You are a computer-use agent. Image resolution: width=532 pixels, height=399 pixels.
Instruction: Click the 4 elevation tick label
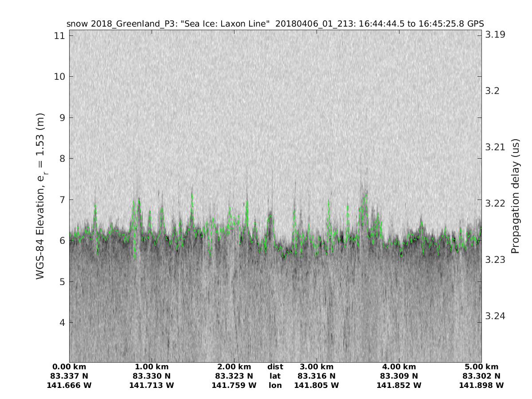click(63, 322)
